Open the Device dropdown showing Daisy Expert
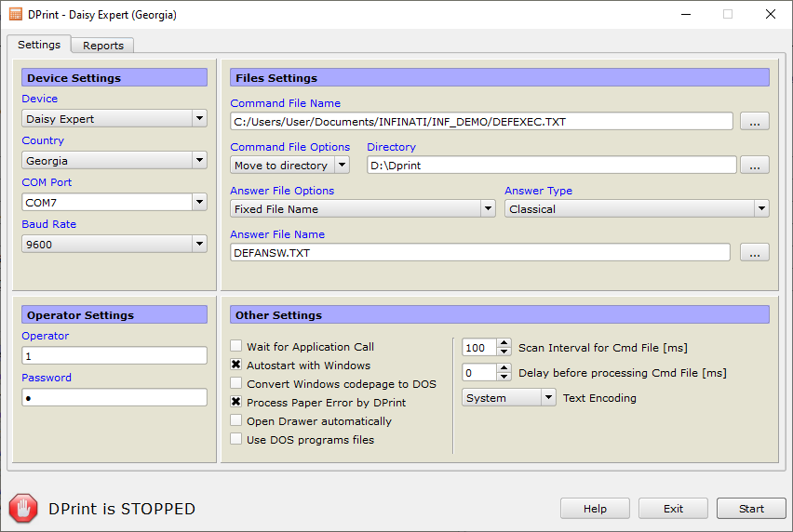Viewport: 793px width, 532px height. (114, 119)
